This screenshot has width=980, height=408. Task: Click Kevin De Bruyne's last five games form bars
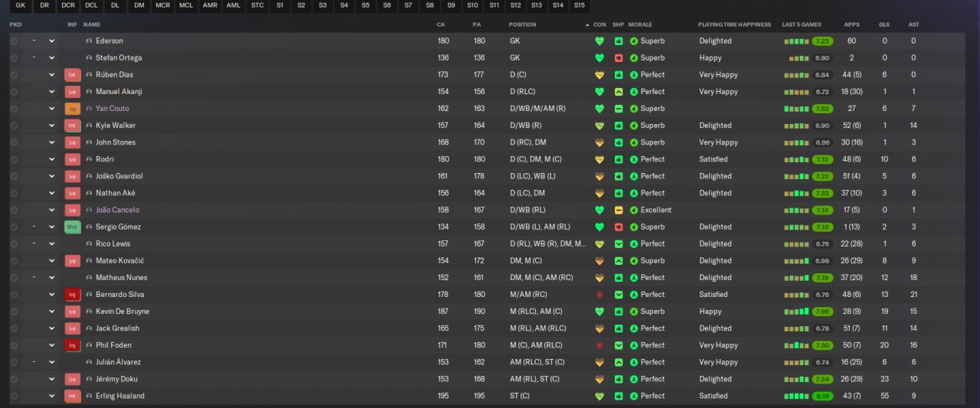coord(796,312)
